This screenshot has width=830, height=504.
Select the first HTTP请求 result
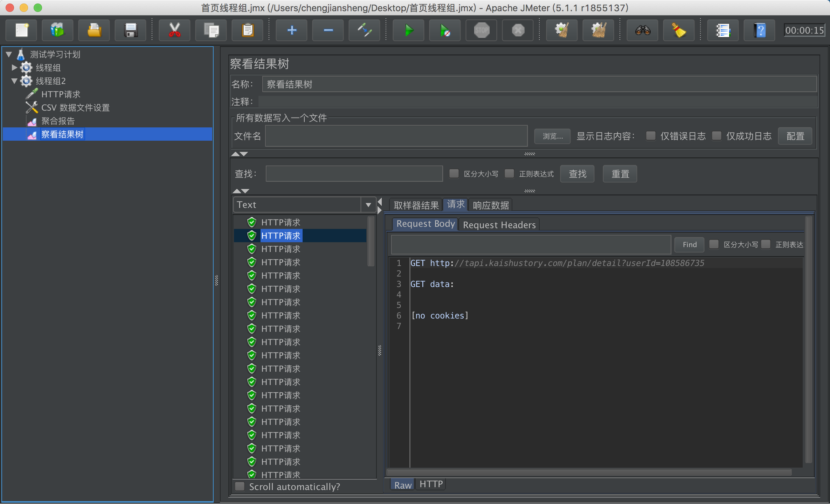(x=281, y=223)
